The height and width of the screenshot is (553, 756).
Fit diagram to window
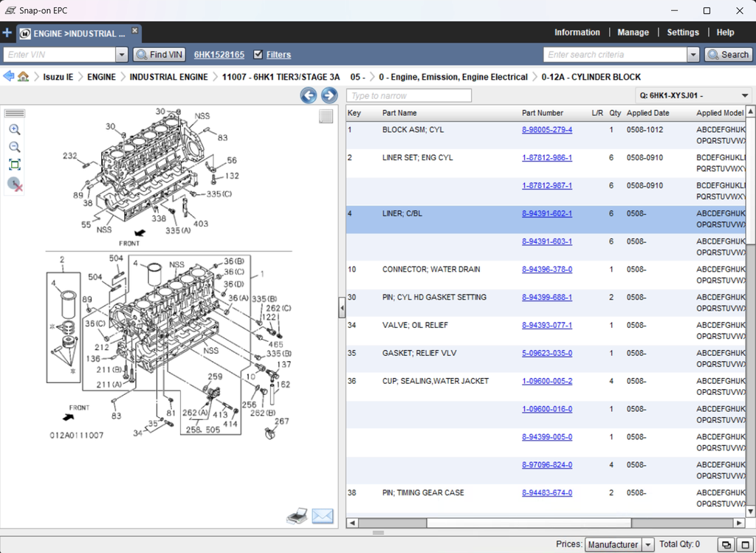(15, 165)
